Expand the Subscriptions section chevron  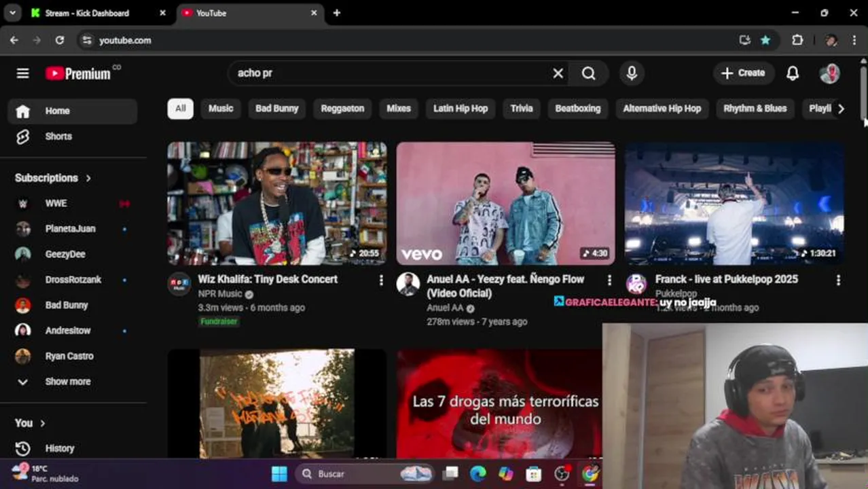(x=88, y=178)
